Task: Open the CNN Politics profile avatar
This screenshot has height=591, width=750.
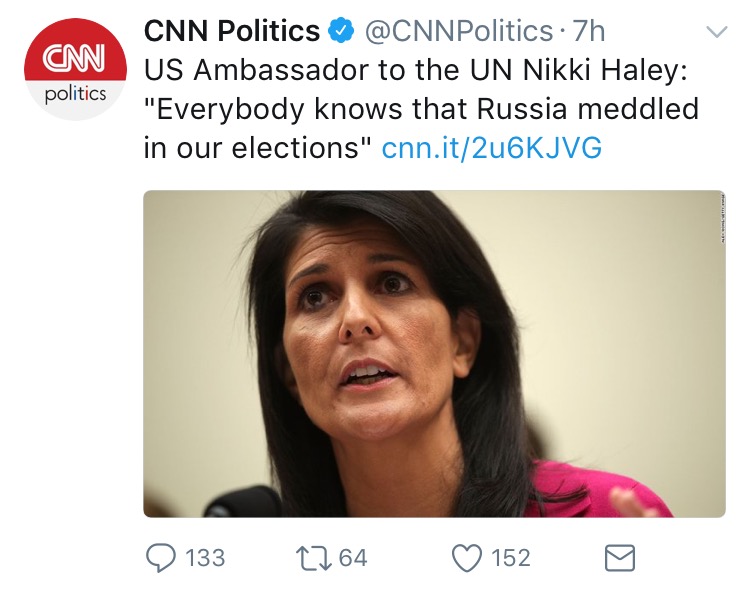Action: [x=76, y=69]
